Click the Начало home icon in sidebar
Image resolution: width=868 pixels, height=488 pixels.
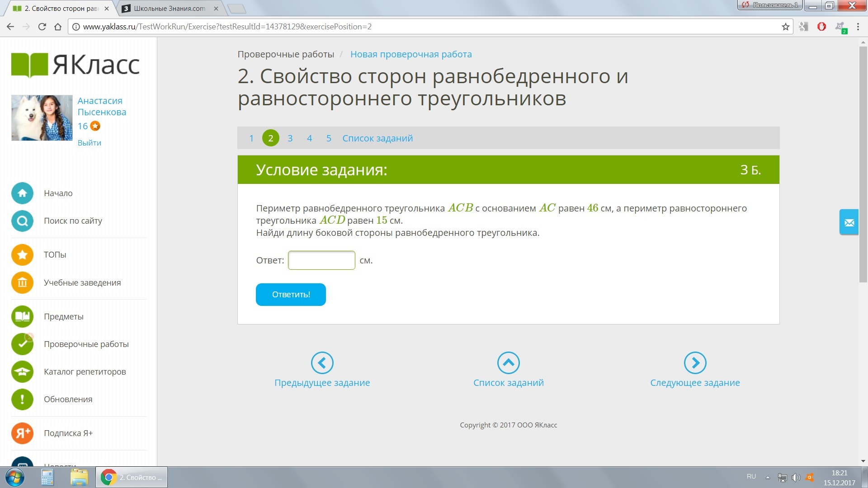22,193
